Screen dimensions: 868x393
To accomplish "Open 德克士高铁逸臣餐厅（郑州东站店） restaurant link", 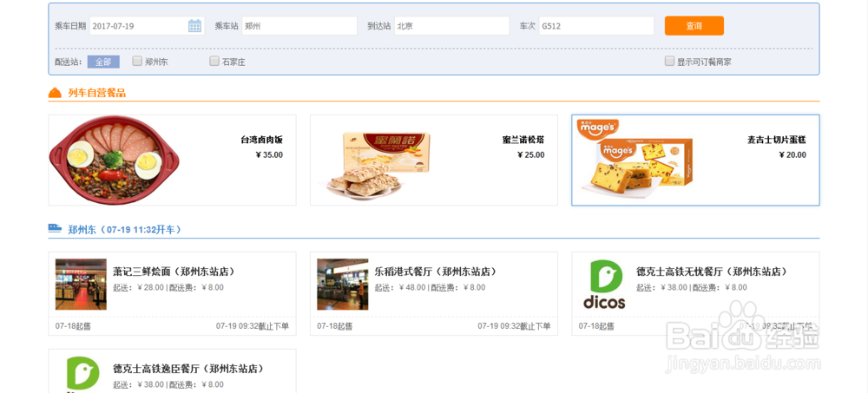I will click(188, 369).
